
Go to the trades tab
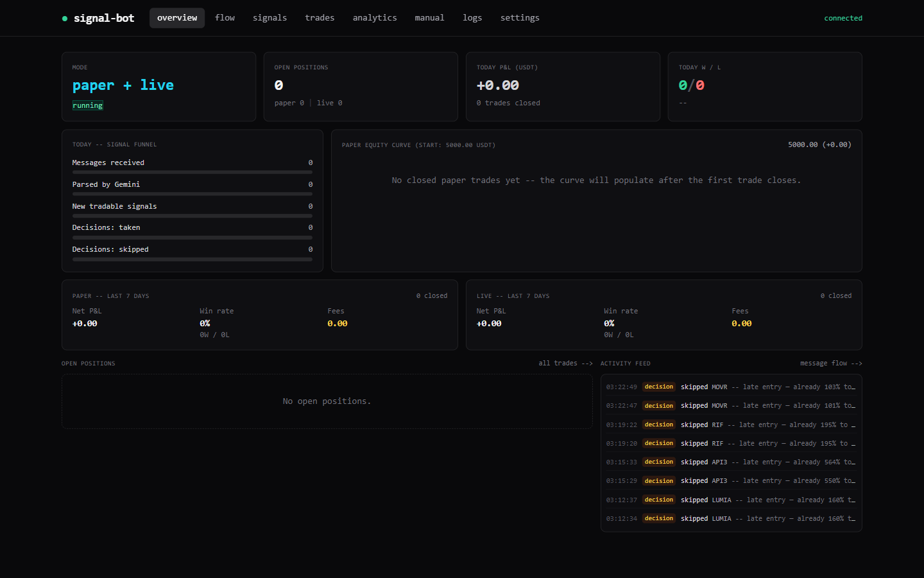[x=320, y=18]
